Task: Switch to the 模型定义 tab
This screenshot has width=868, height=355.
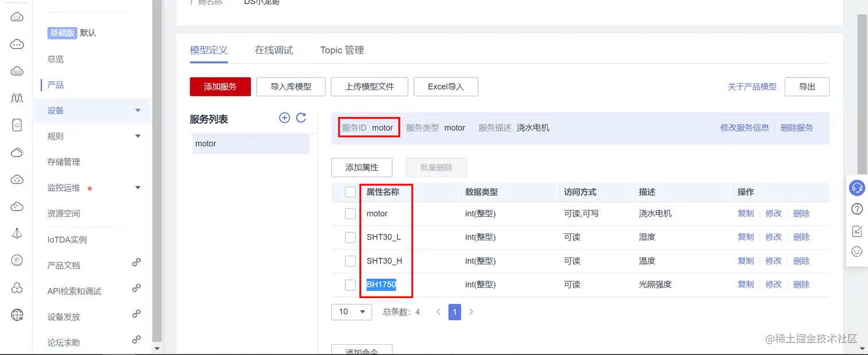Action: 209,50
